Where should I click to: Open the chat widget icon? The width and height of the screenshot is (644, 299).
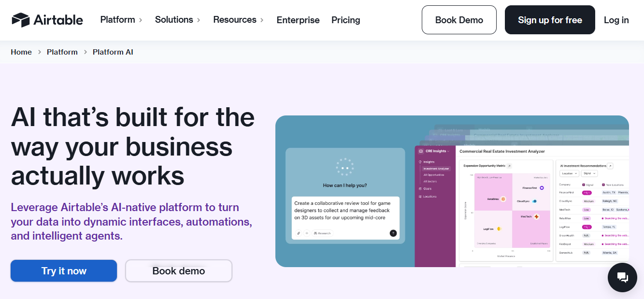pyautogui.click(x=622, y=277)
